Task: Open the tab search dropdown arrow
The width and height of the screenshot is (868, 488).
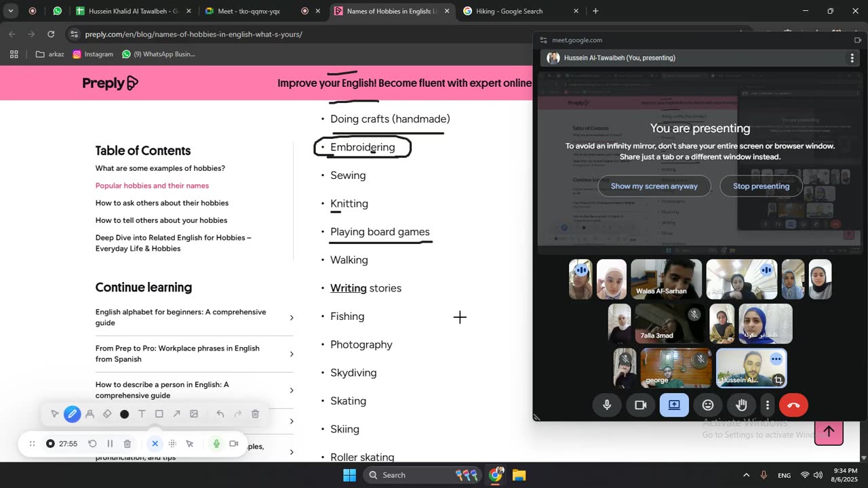Action: pyautogui.click(x=10, y=11)
